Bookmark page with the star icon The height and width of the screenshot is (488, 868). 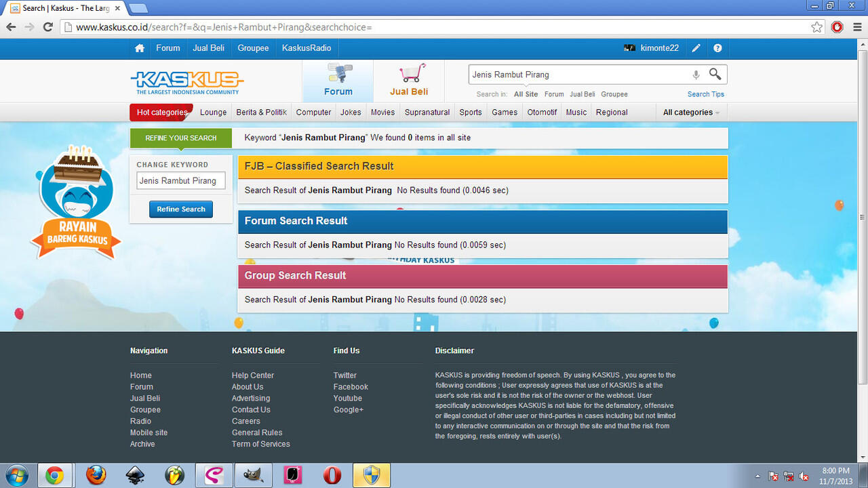coord(817,27)
